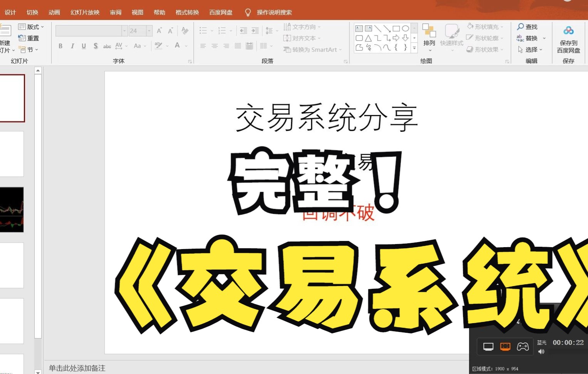
Task: Select the Right Brace shape
Action: [405, 47]
